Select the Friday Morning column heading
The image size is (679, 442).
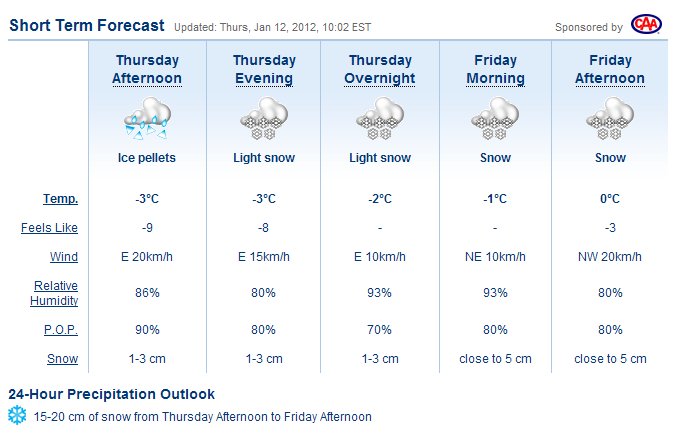(495, 70)
